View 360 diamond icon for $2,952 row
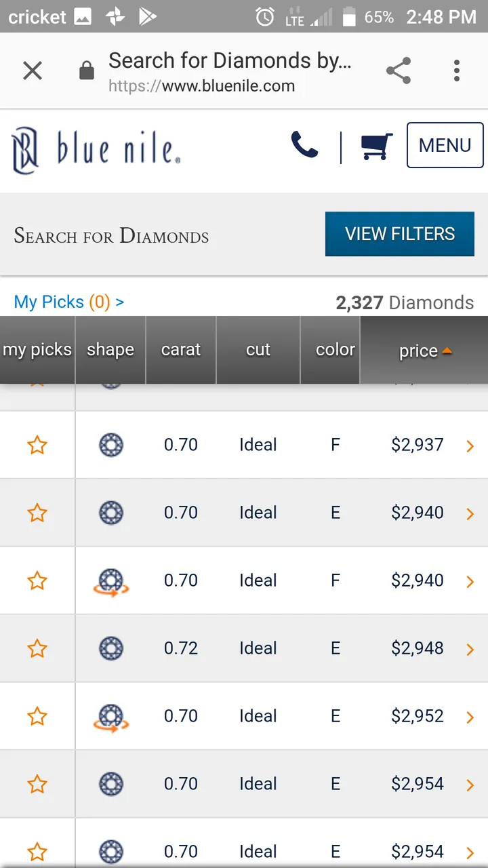 (111, 717)
